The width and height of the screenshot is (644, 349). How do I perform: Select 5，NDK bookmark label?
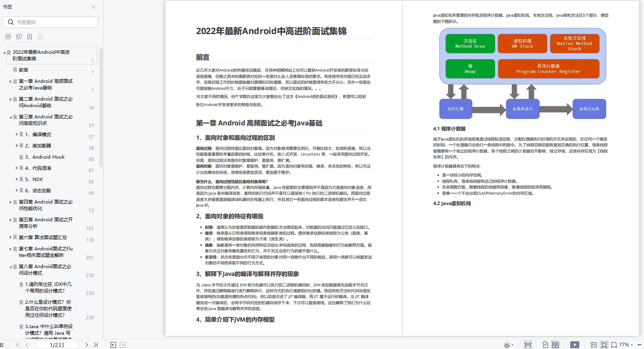(34, 180)
